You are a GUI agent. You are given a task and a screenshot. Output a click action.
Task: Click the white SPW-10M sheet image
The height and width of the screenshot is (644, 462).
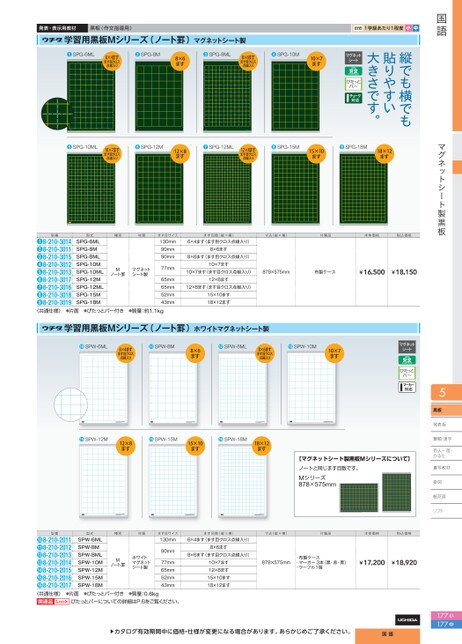pos(311,388)
